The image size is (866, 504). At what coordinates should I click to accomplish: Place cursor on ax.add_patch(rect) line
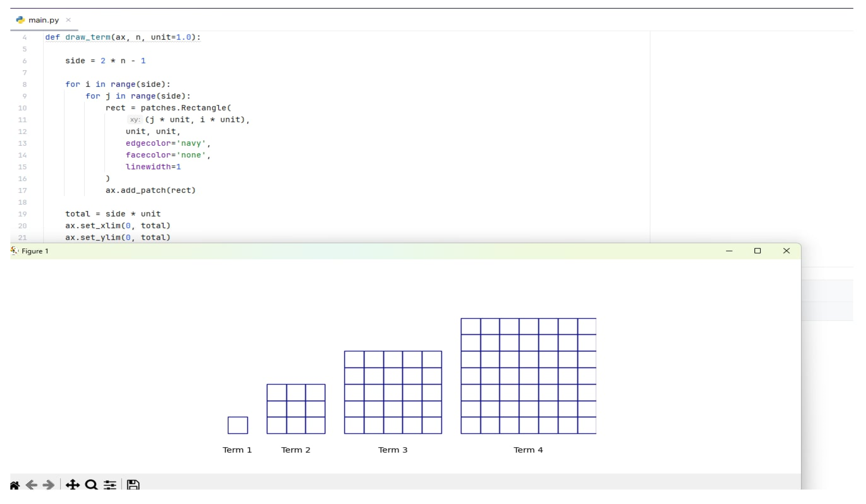[x=150, y=190]
